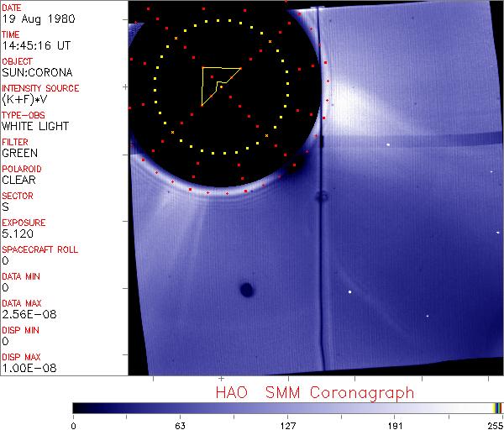
Task: Select the DATA MAX value 2.56E-08
Action: click(x=26, y=314)
